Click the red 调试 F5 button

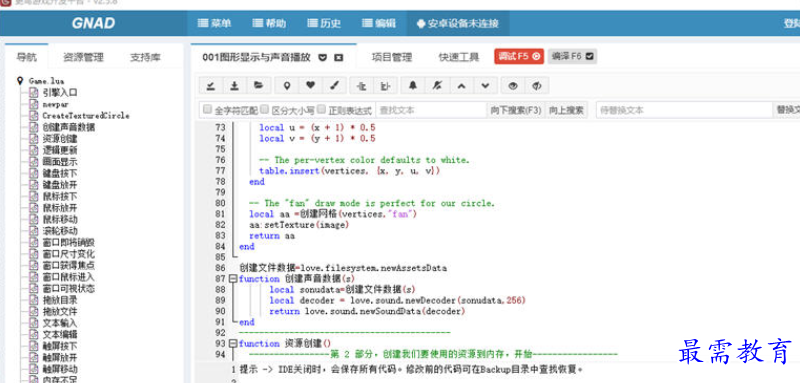(x=519, y=57)
